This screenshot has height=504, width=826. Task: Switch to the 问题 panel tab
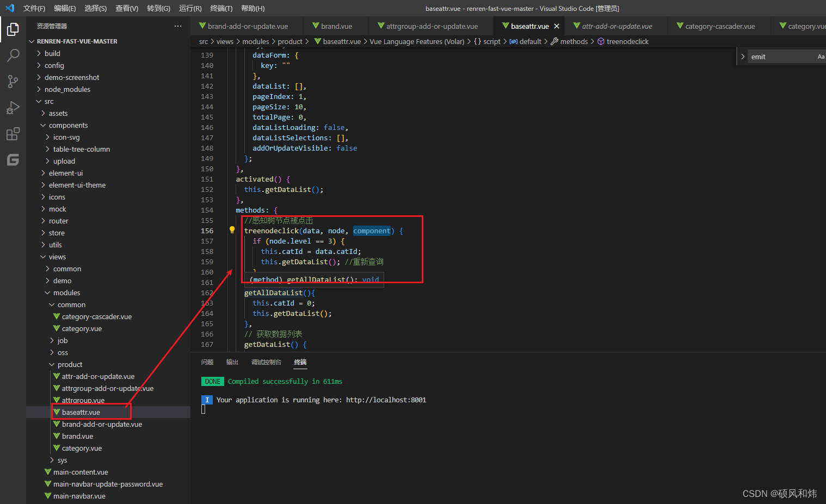(x=207, y=362)
